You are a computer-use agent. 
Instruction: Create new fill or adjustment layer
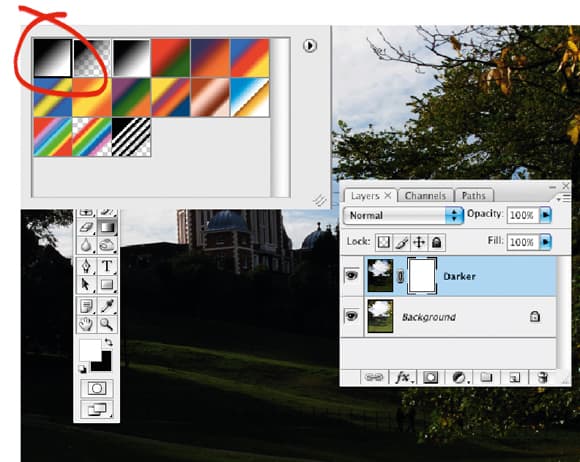tap(459, 377)
